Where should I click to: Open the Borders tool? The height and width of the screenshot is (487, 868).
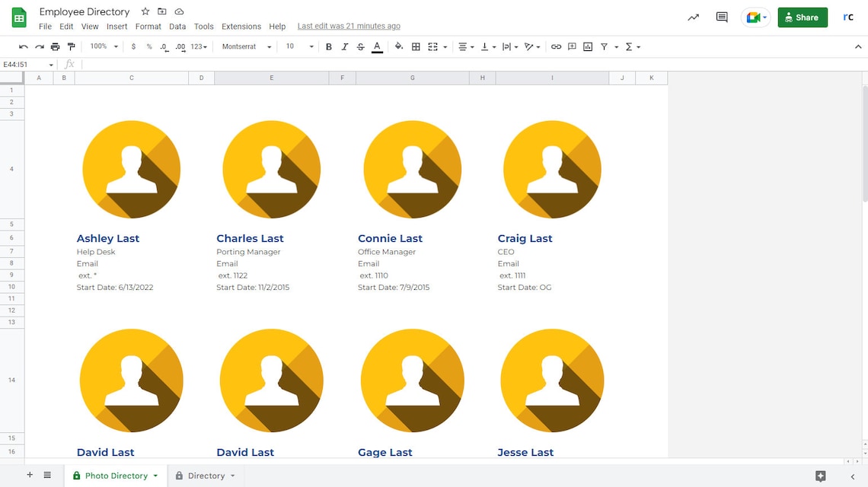pos(416,47)
